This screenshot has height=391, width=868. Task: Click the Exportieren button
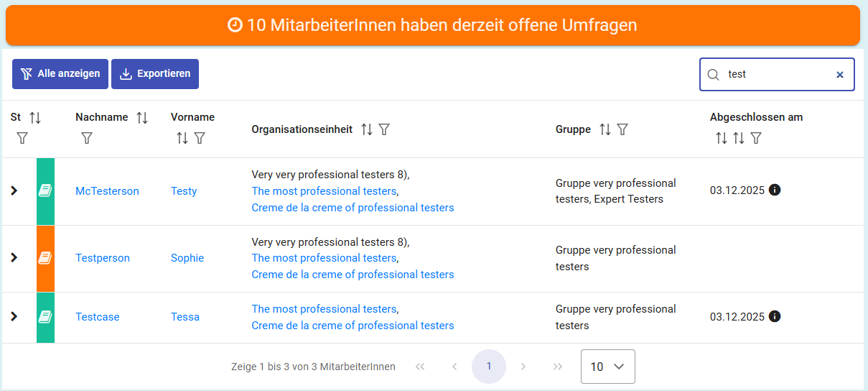coord(155,74)
